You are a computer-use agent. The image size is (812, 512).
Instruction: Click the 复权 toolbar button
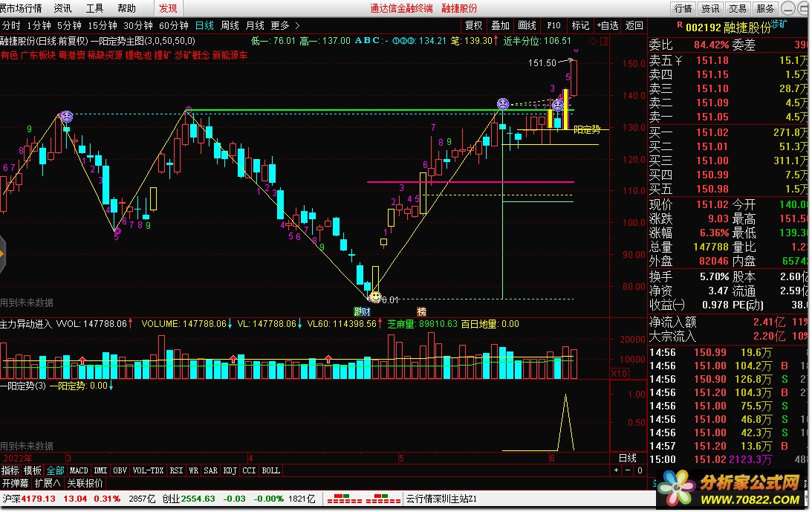[x=473, y=25]
